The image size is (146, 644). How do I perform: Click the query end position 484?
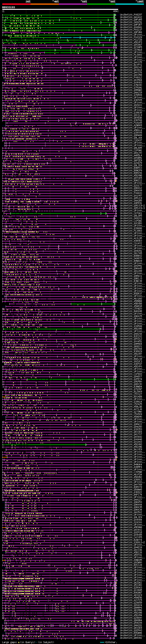115,11
